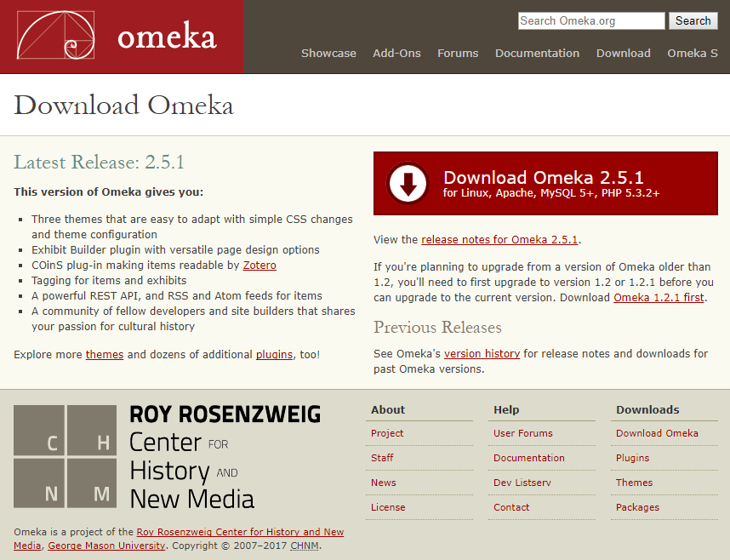Open the Add-Ons menu item
Screen dimensions: 730x560
(396, 53)
